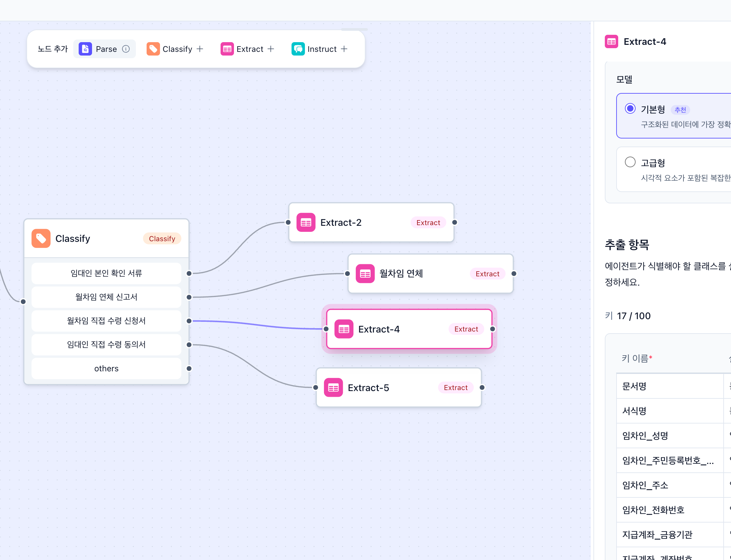Click the 문서명 key name cell
This screenshot has width=731, height=560.
click(670, 386)
